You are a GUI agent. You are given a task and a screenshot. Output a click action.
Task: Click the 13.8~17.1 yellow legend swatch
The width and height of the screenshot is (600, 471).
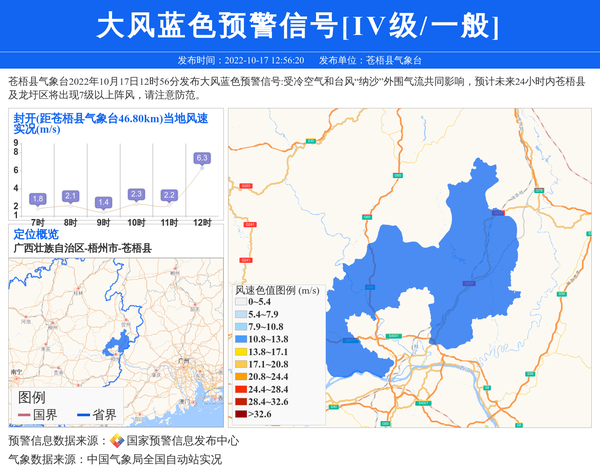tap(240, 353)
